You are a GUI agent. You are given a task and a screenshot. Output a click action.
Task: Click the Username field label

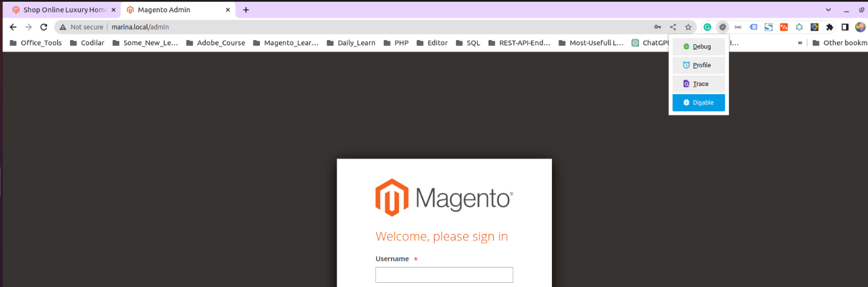[x=392, y=259]
